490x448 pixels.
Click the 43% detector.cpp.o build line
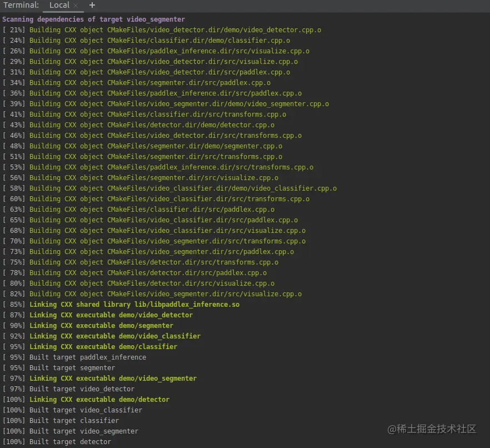(138, 125)
